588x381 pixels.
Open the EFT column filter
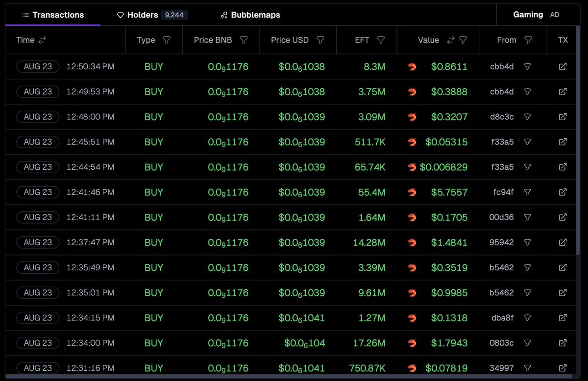point(381,40)
